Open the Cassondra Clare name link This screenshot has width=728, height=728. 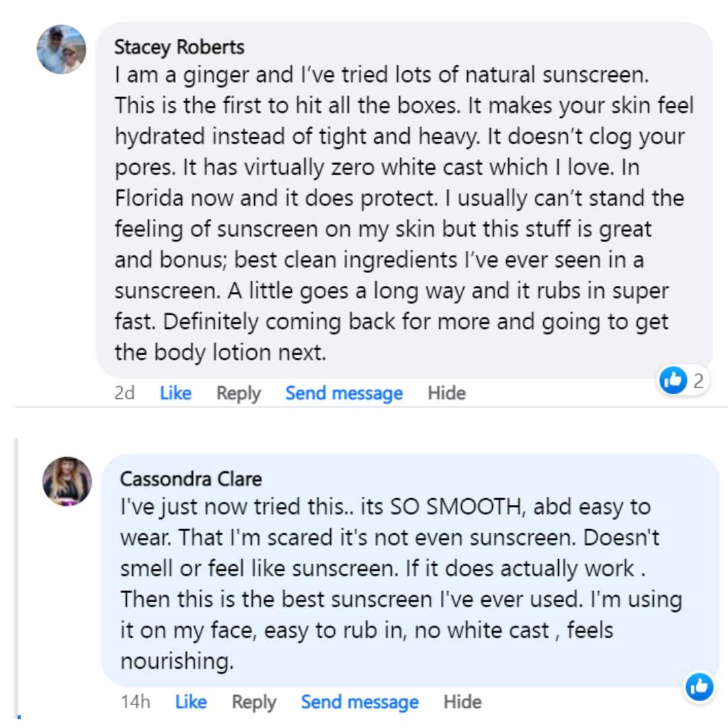[x=191, y=479]
